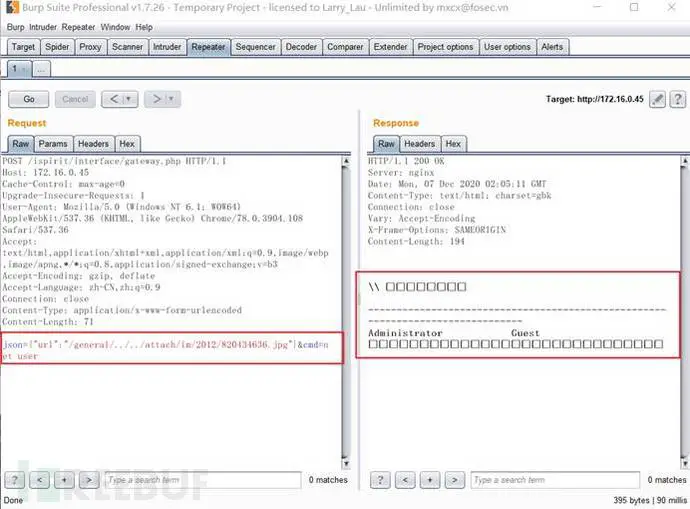
Task: Open the Repeater help question-mark icon
Action: pos(678,99)
